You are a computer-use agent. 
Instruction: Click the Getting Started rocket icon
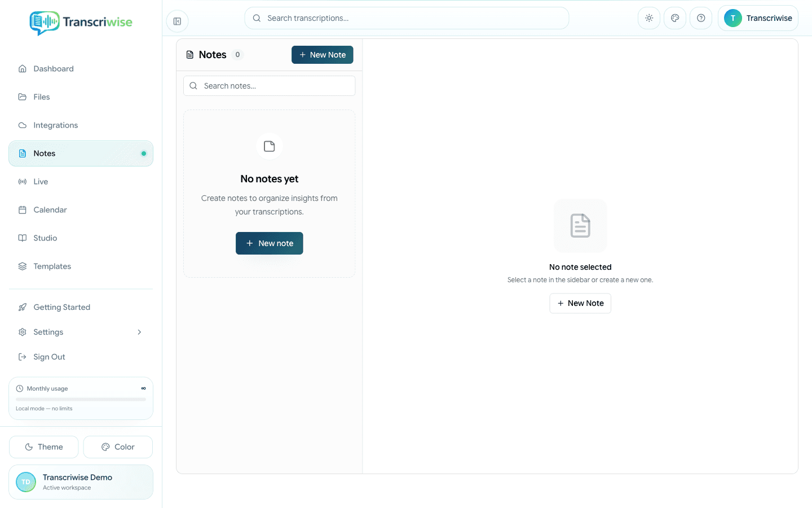click(23, 307)
